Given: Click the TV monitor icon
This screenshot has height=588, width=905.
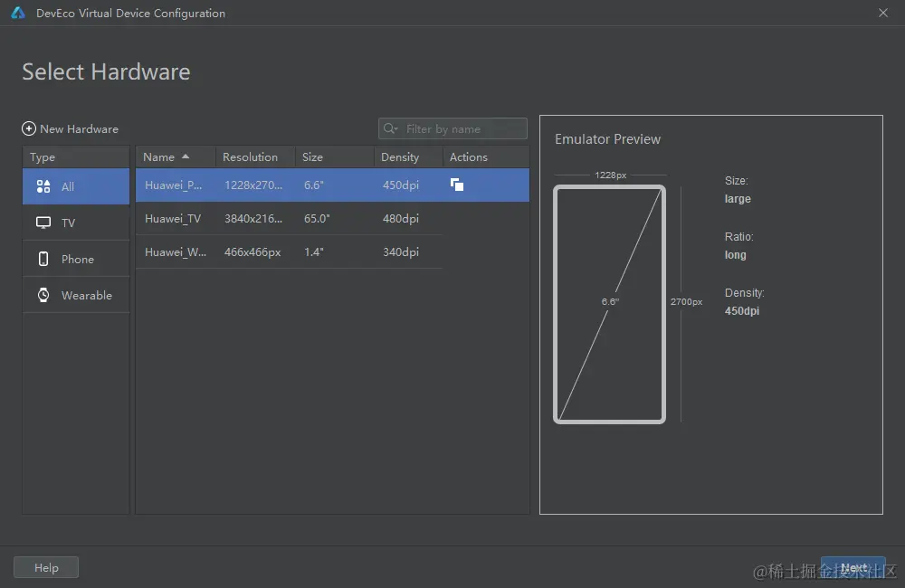Looking at the screenshot, I should (x=43, y=223).
